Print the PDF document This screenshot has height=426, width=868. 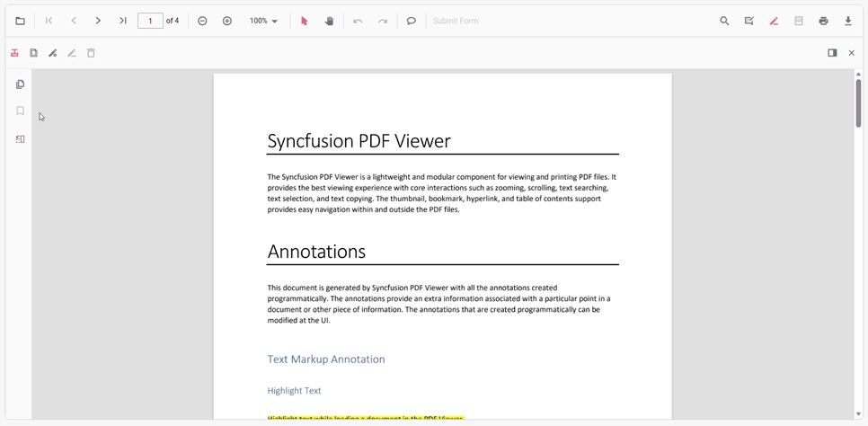click(823, 21)
